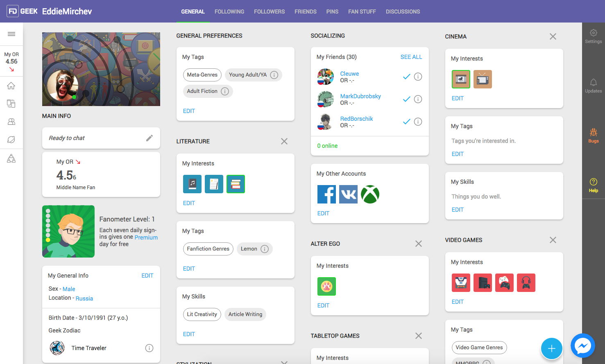The width and height of the screenshot is (605, 364).
Task: Toggle the checkmark next to MarkDubrobsky
Action: tap(406, 99)
